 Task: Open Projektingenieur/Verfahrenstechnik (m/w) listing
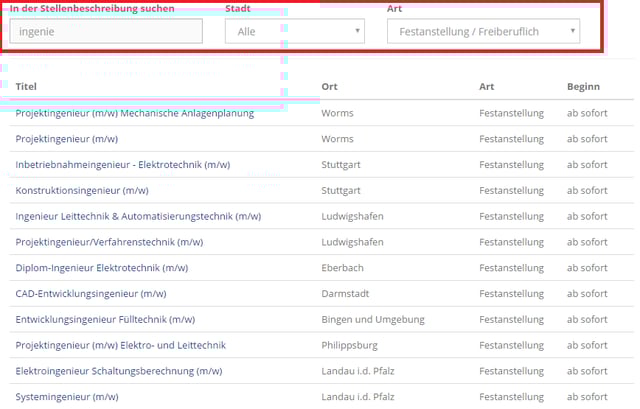(x=109, y=242)
